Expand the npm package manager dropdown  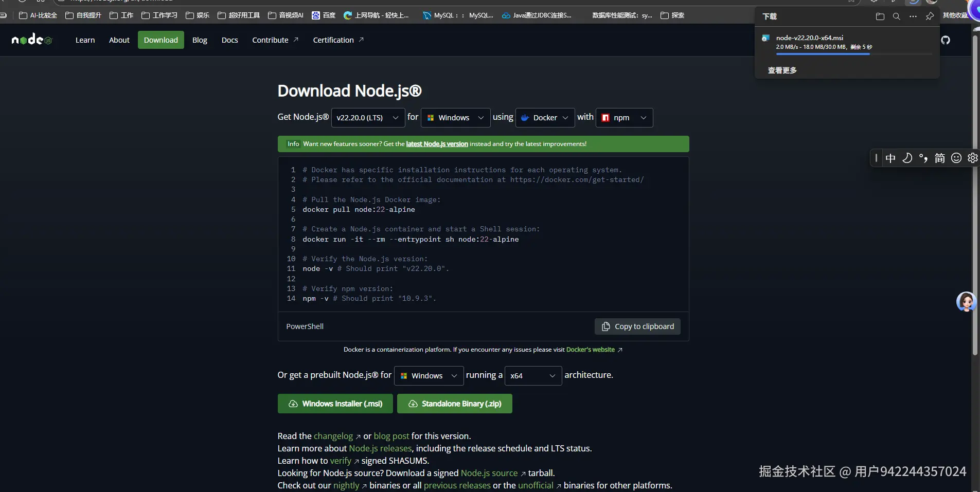pos(624,118)
